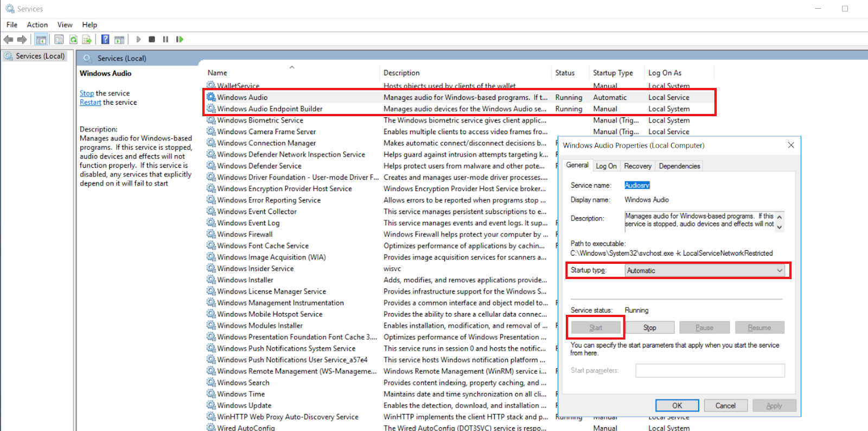This screenshot has height=431, width=868.
Task: Click the Start button in Properties dialog
Action: point(596,328)
